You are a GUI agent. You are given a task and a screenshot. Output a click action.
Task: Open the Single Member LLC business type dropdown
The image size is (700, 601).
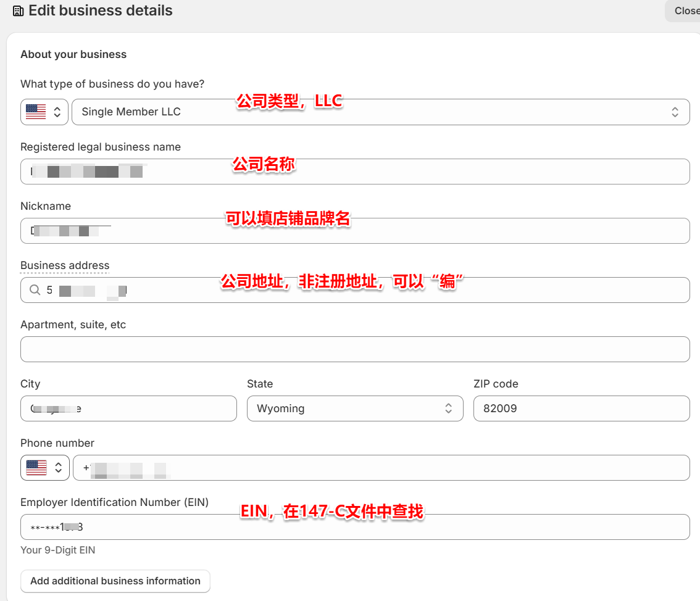click(381, 112)
